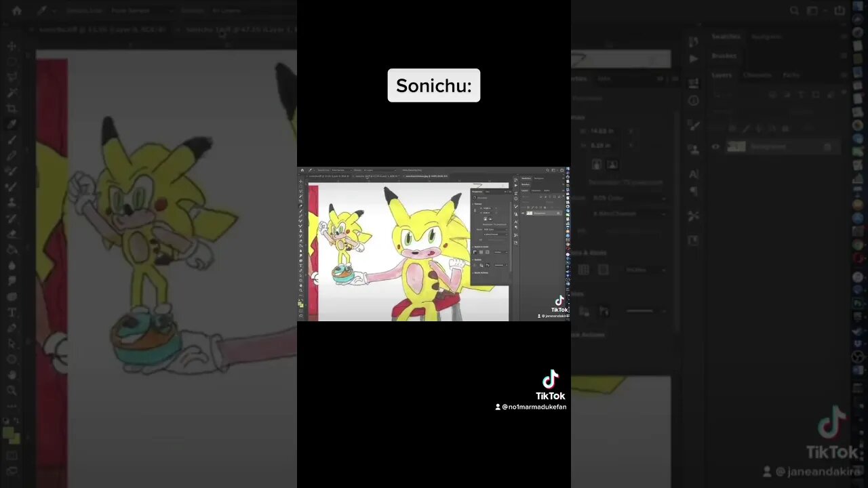
Task: Open Brushes tab in blurred background panel
Action: tap(725, 56)
